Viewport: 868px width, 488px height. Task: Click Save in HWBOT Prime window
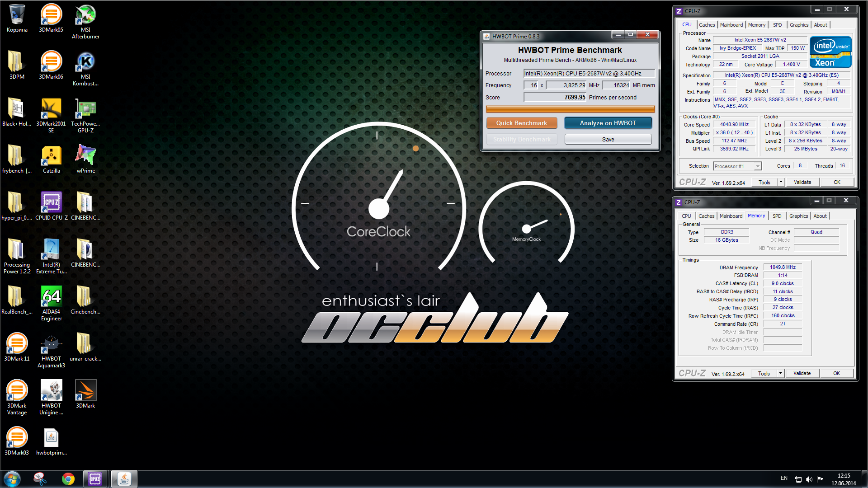coord(608,139)
